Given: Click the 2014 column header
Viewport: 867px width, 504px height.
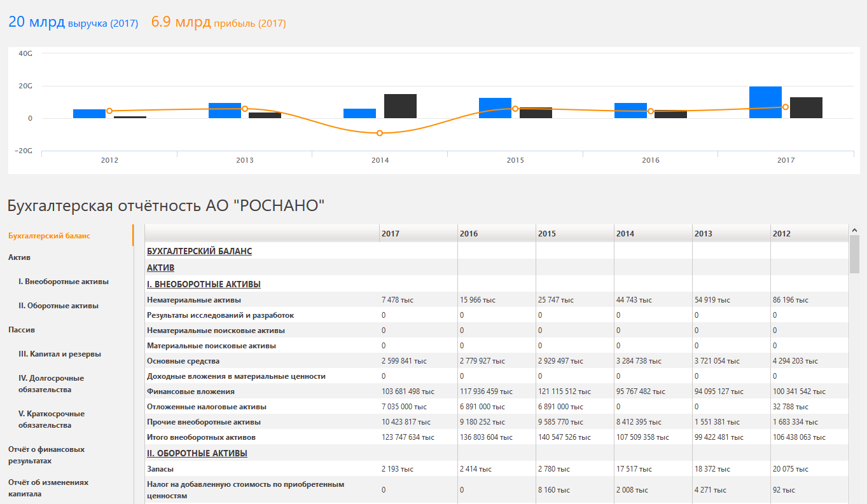Looking at the screenshot, I should (x=653, y=233).
